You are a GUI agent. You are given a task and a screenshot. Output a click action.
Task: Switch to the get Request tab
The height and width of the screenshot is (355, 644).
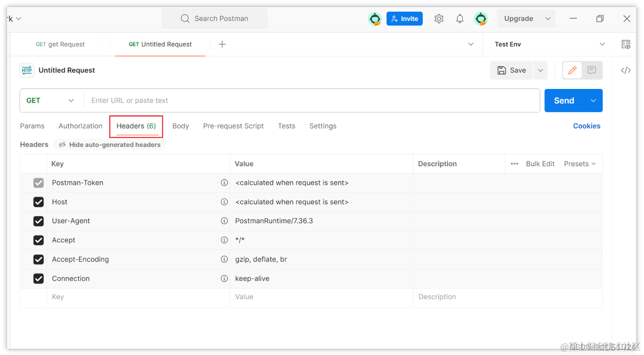pos(60,44)
